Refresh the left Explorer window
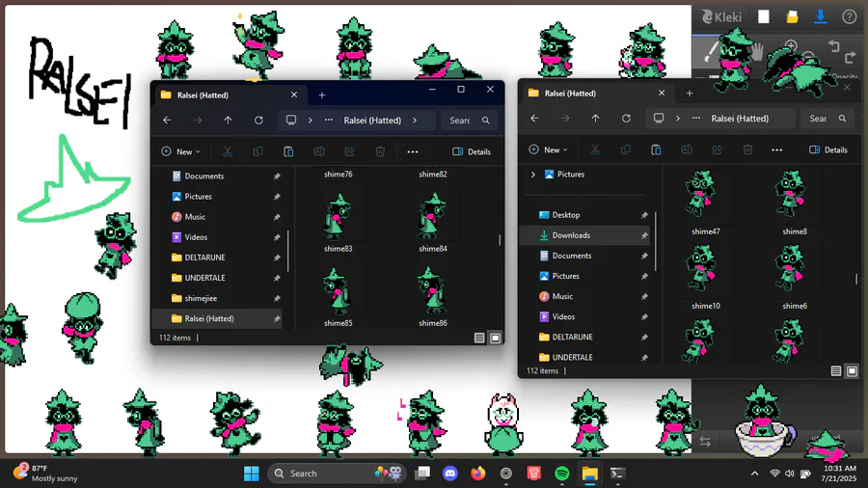The height and width of the screenshot is (488, 868). click(x=258, y=120)
